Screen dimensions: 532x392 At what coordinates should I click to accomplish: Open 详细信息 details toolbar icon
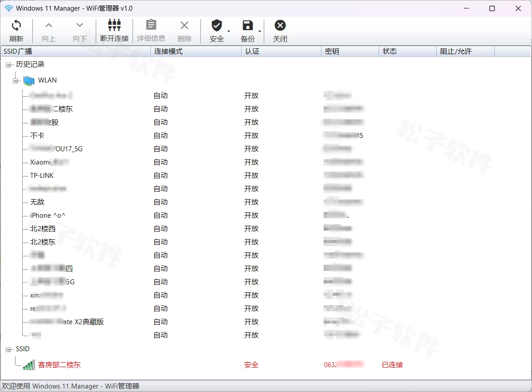[151, 25]
